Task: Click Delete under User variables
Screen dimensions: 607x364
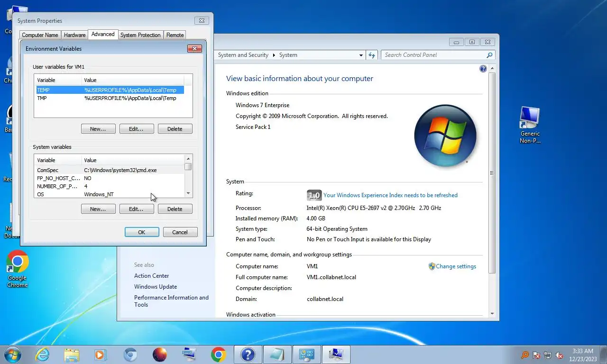Action: coord(175,129)
